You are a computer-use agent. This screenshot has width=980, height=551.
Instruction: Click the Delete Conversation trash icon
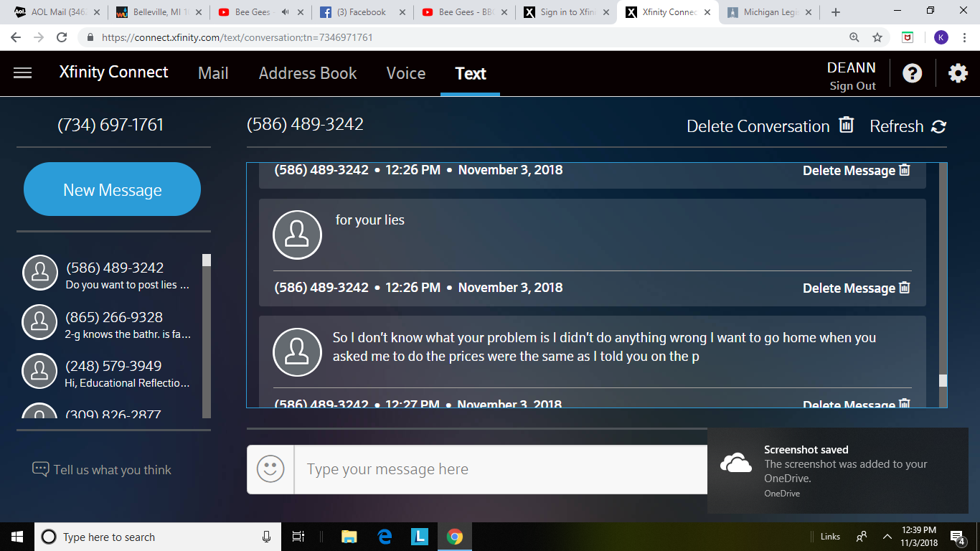pos(847,125)
